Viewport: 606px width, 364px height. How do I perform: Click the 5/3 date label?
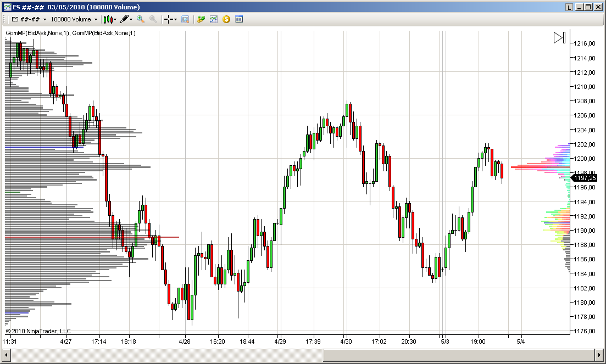coord(445,341)
